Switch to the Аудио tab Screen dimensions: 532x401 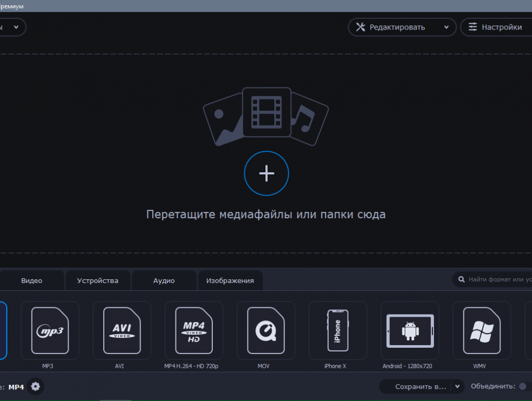point(164,280)
